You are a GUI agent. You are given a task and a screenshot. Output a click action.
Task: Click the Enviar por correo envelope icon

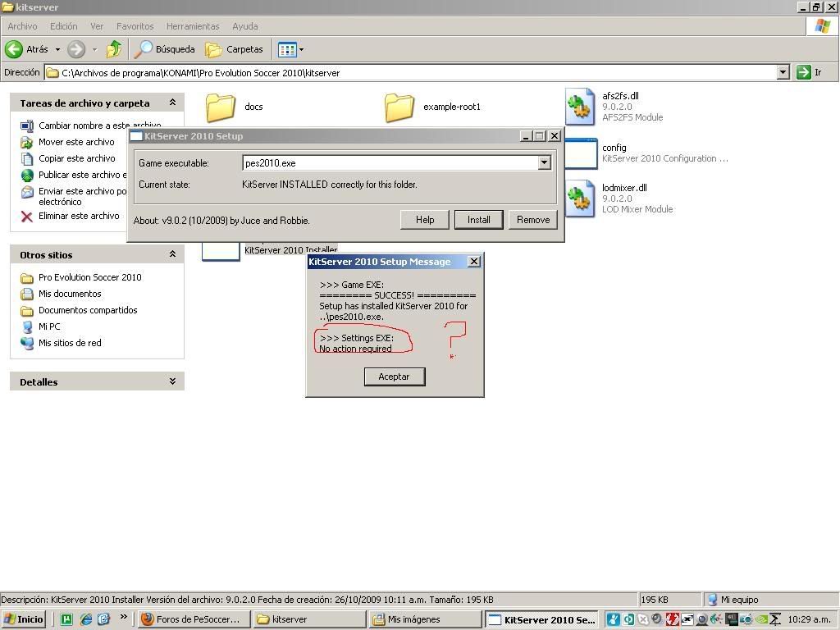(27, 192)
